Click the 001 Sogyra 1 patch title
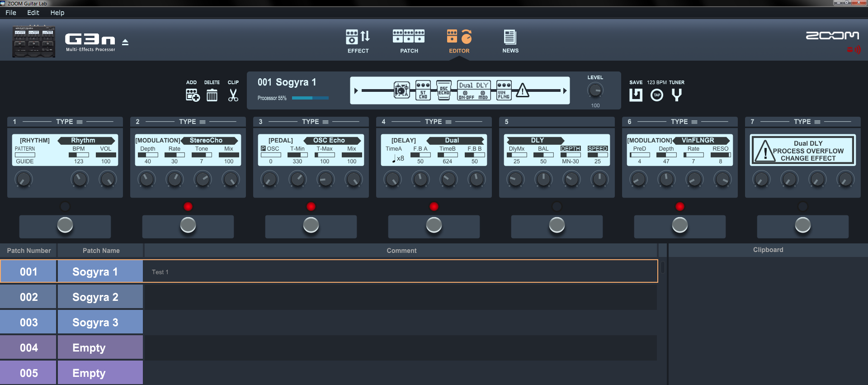Viewport: 868px width, 385px height. [x=287, y=82]
